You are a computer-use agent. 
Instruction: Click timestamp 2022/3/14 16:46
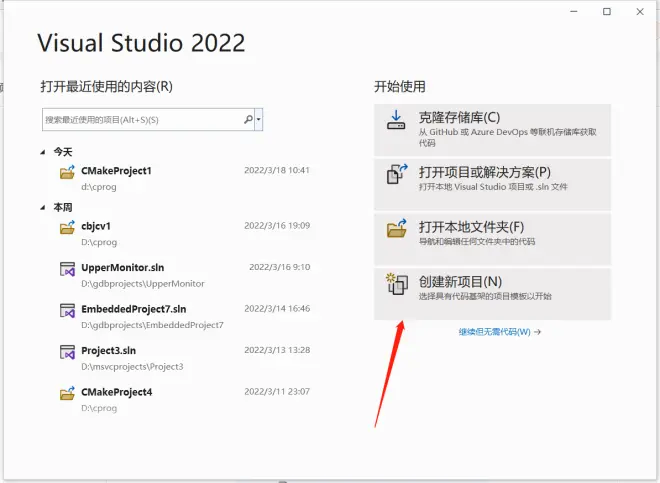[x=277, y=308]
